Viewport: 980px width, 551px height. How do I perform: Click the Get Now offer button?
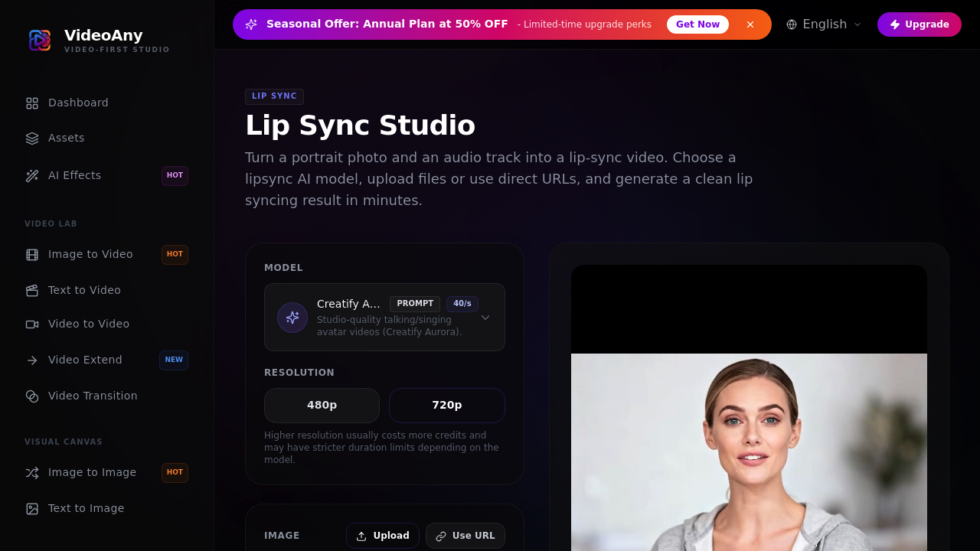[x=697, y=24]
